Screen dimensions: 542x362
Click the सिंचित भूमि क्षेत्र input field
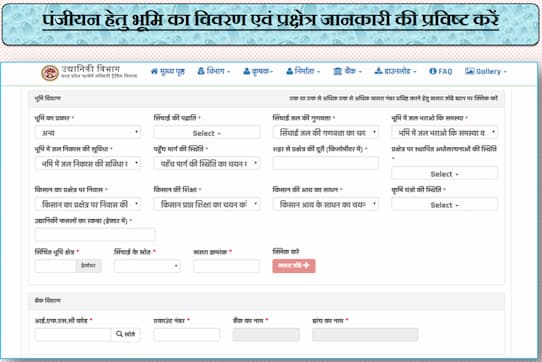point(55,266)
